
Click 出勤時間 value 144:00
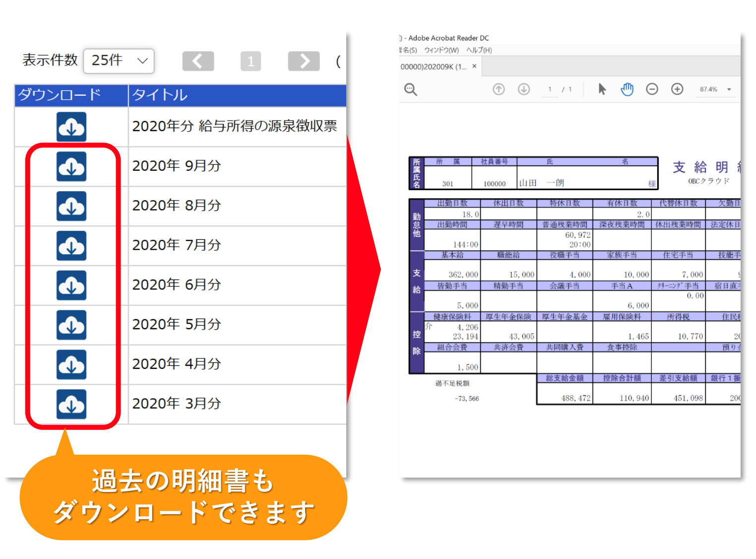click(466, 245)
